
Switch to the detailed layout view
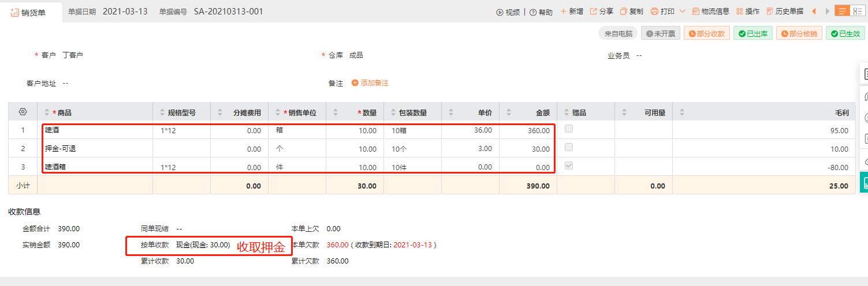[857, 11]
